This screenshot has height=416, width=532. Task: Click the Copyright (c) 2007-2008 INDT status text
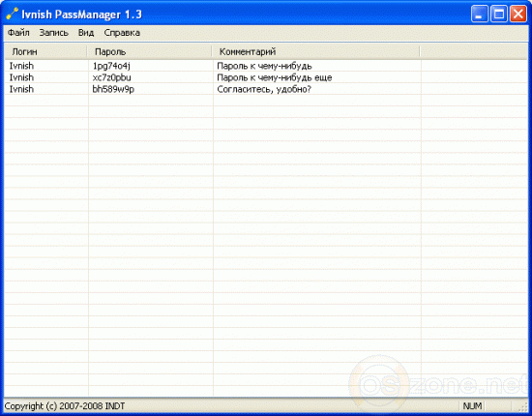pos(65,405)
